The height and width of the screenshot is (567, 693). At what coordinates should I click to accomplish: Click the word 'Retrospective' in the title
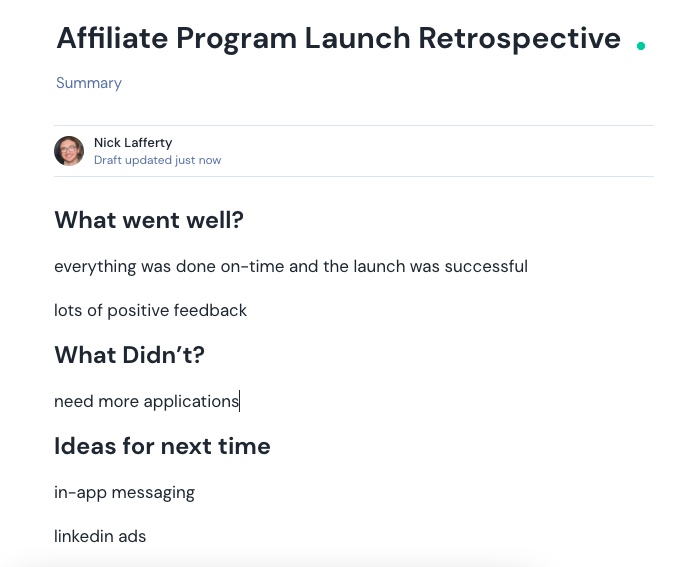[x=519, y=38]
